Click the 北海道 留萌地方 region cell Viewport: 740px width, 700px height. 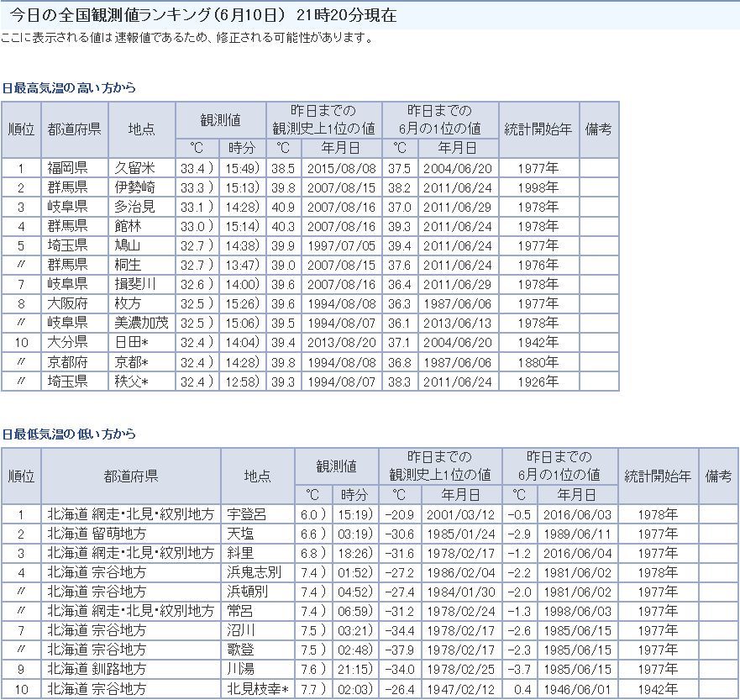pos(97,534)
